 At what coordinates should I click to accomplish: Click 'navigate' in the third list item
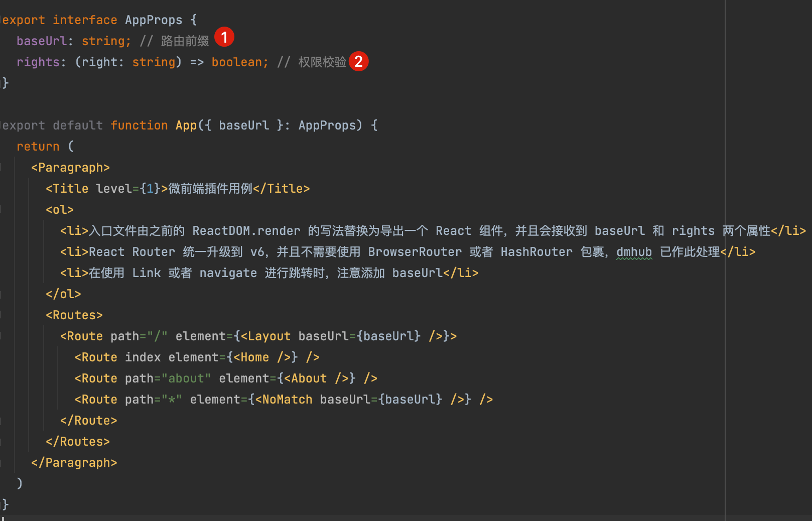[x=228, y=273]
